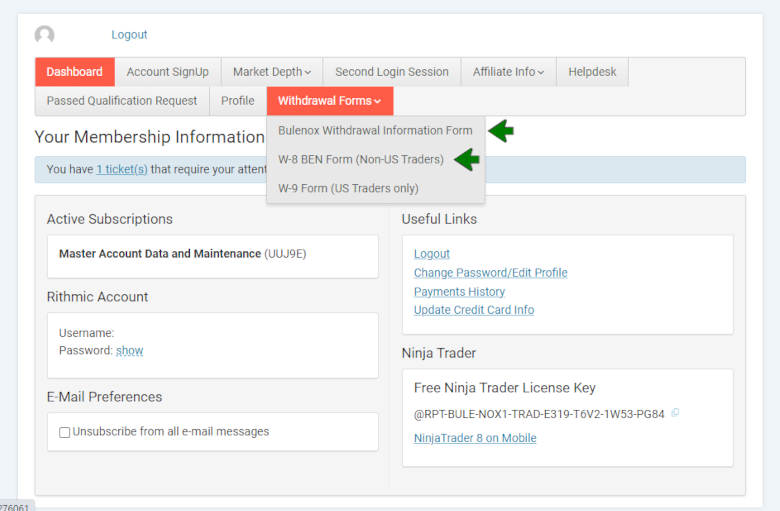This screenshot has height=511, width=780.
Task: Click the user avatar icon
Action: [44, 35]
